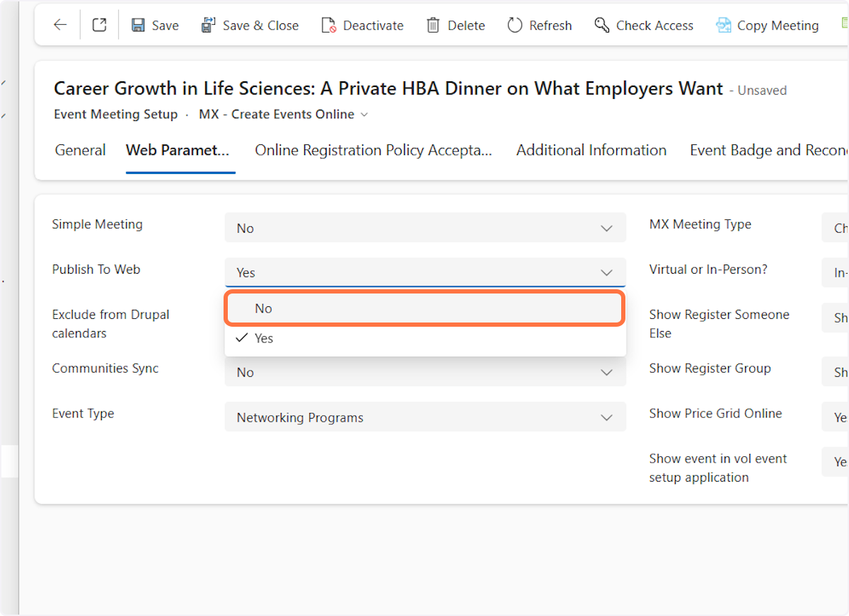849x616 pixels.
Task: Click the Check Access key icon
Action: [601, 25]
